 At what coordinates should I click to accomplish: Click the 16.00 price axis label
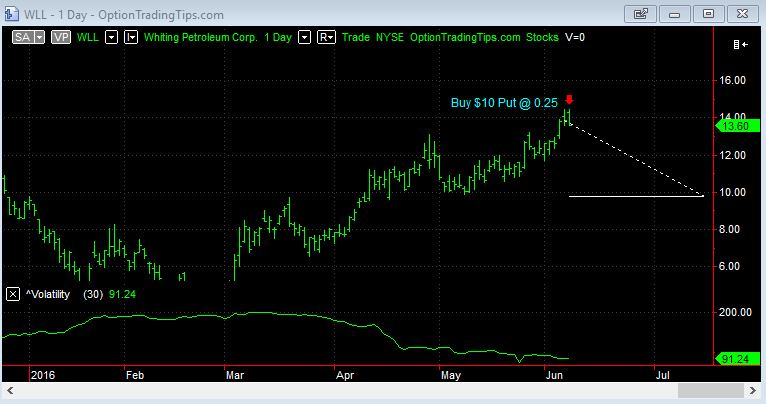pos(732,80)
